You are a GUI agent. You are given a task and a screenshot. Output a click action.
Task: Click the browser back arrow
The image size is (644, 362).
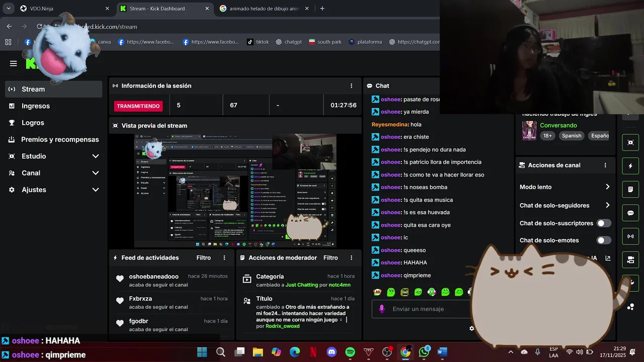point(9,26)
